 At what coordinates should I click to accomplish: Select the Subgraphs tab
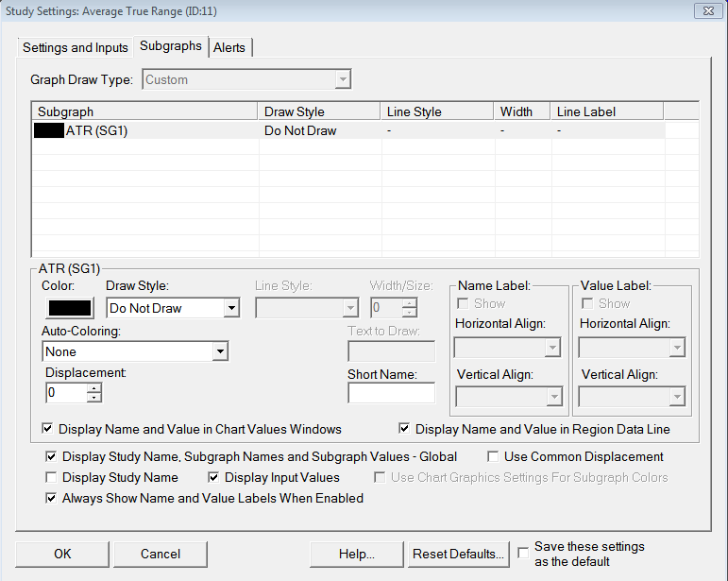(170, 46)
